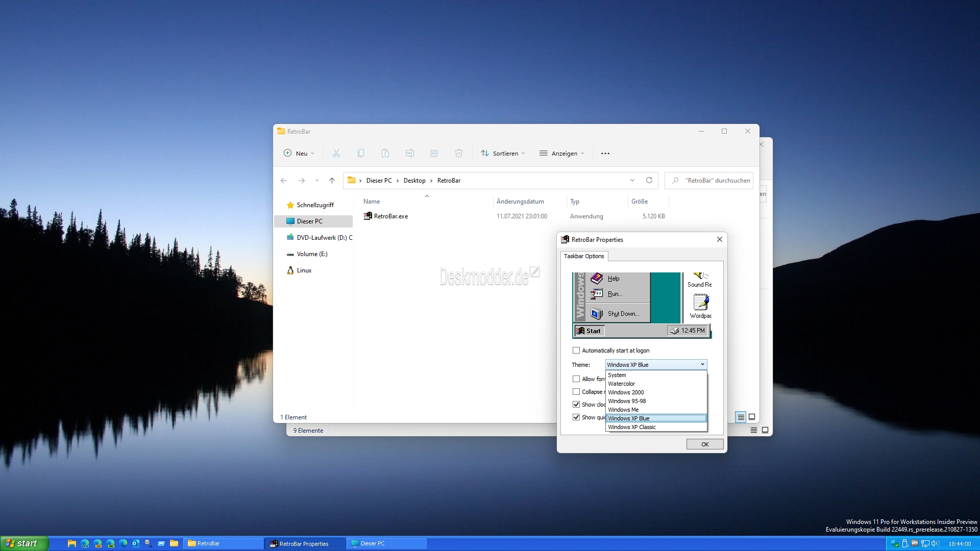Expand the address bar history chevron
Viewport: 980px width, 551px height.
pyautogui.click(x=632, y=180)
